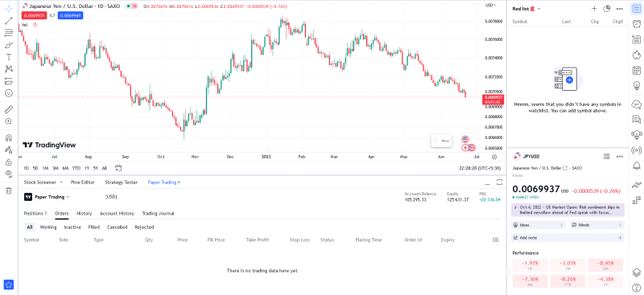
Task: Open the chart patterns tool
Action: (x=9, y=69)
